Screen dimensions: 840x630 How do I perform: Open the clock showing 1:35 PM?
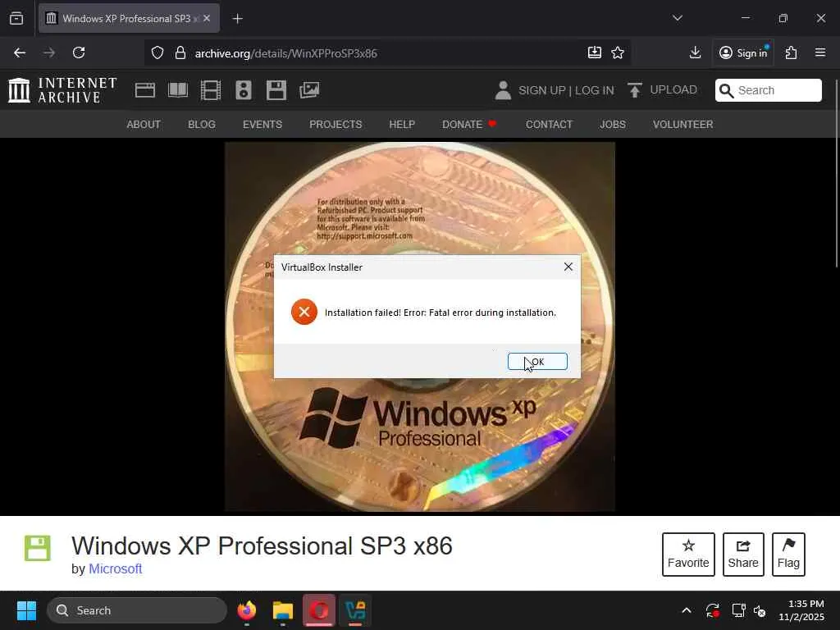click(801, 610)
